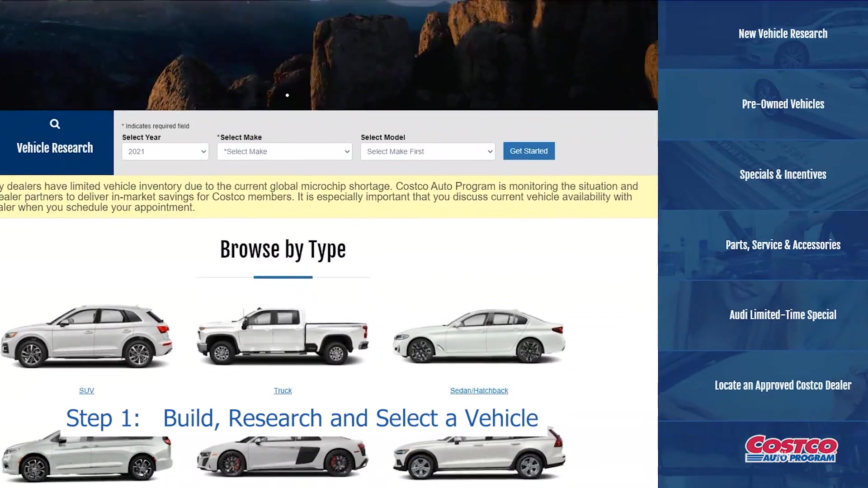Click the Sedan/Hatchback link
The width and height of the screenshot is (868, 488).
[479, 390]
